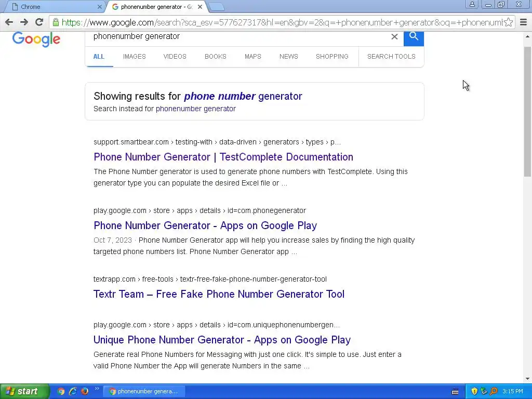Clear the search box with the X icon
The image size is (532, 399).
click(x=394, y=37)
